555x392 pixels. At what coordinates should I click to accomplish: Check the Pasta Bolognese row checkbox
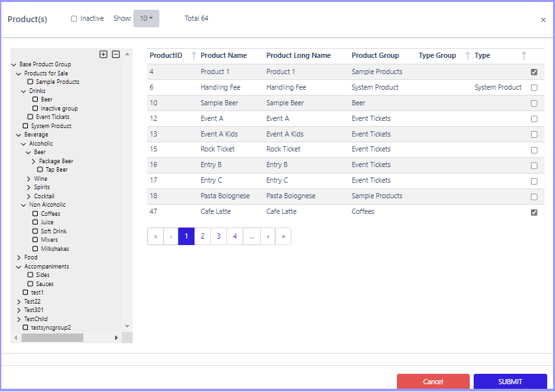[x=534, y=197]
